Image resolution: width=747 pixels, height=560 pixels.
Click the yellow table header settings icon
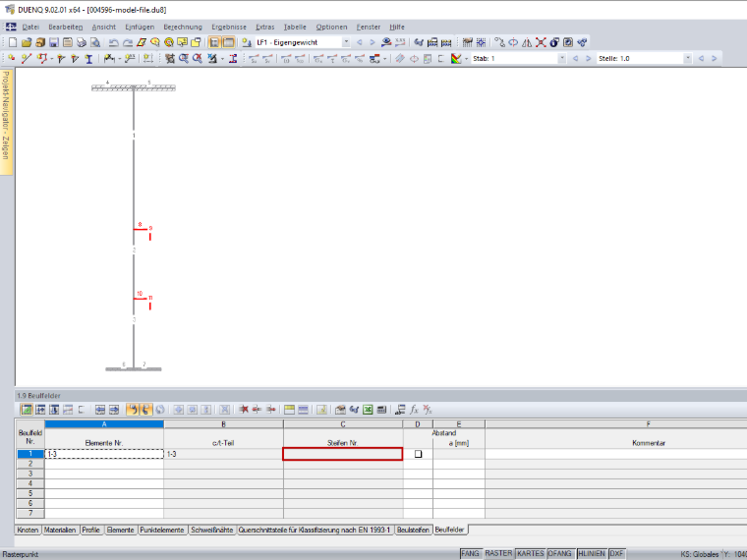click(x=289, y=410)
